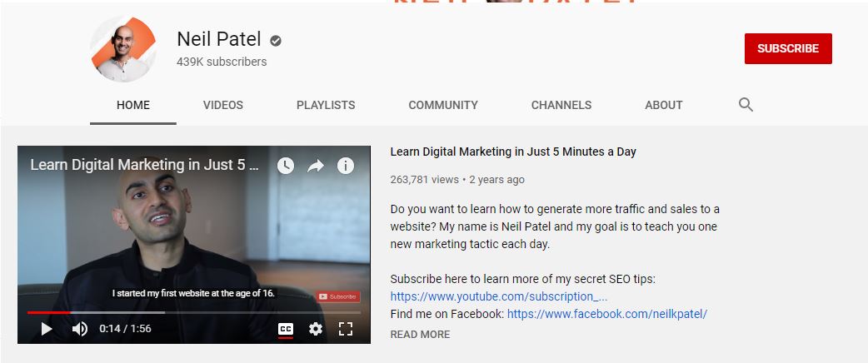Viewport: 868px width, 363px height.
Task: Toggle closed captions CC button
Action: tap(286, 329)
